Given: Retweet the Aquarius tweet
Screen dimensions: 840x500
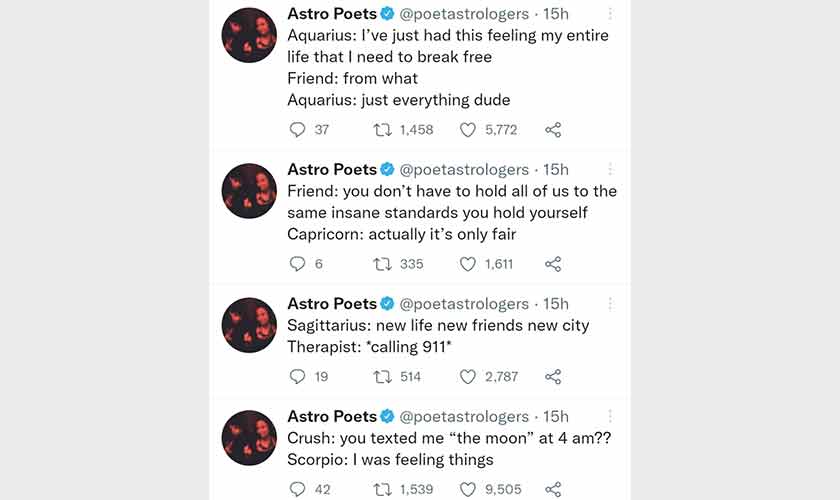Looking at the screenshot, I should coord(381,130).
